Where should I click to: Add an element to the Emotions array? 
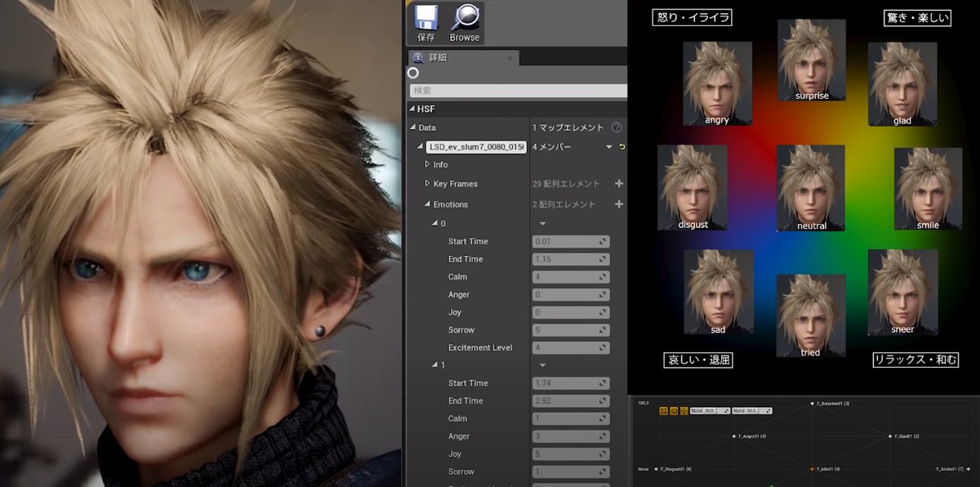pyautogui.click(x=618, y=204)
